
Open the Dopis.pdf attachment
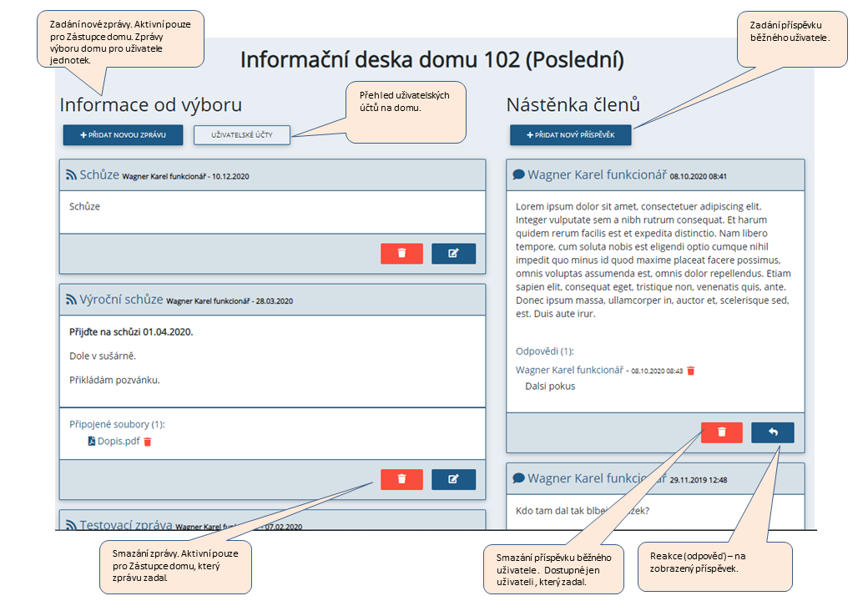[118, 442]
